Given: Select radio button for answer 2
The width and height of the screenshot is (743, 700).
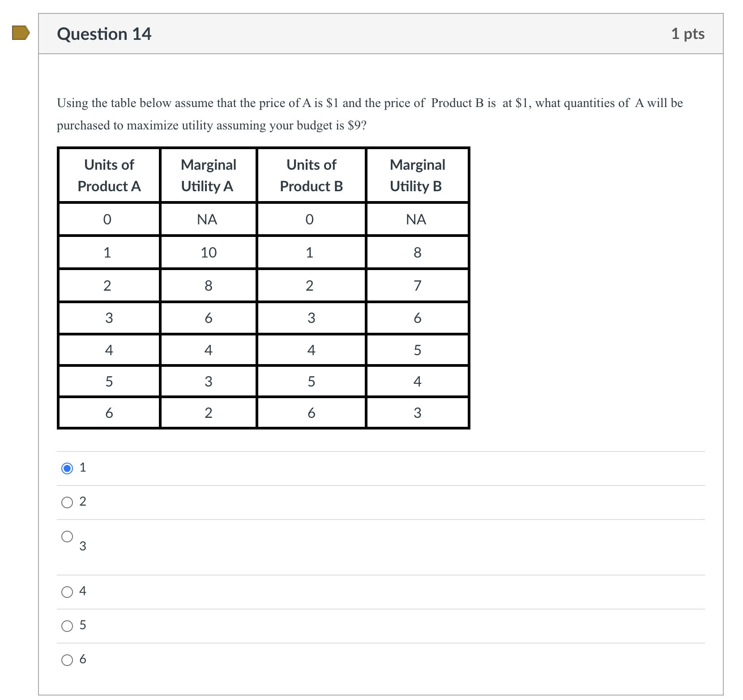Looking at the screenshot, I should [67, 502].
